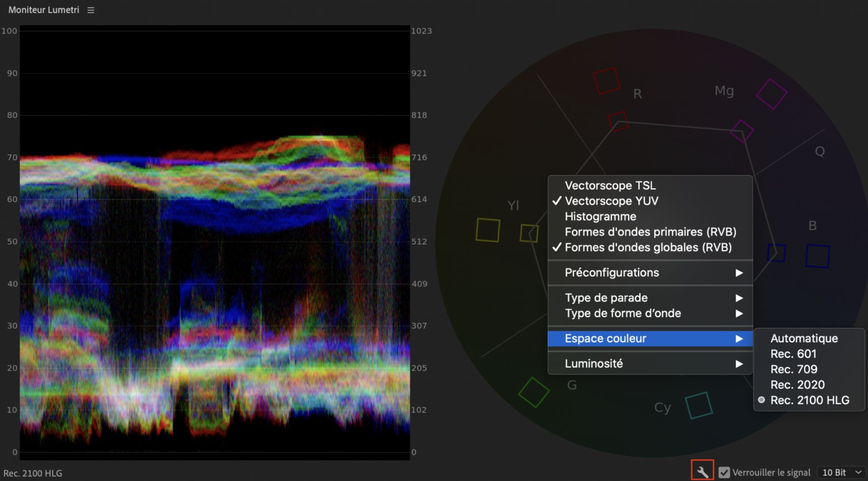This screenshot has width=868, height=481.
Task: Click the outer magenta vectorscope target box
Action: pyautogui.click(x=771, y=94)
